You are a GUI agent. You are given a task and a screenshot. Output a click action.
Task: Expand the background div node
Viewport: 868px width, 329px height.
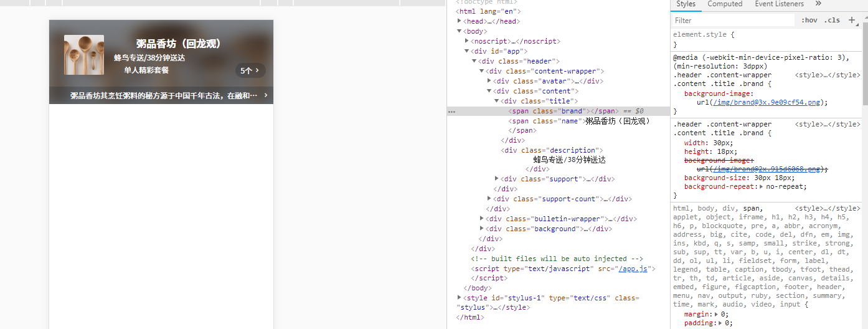482,229
